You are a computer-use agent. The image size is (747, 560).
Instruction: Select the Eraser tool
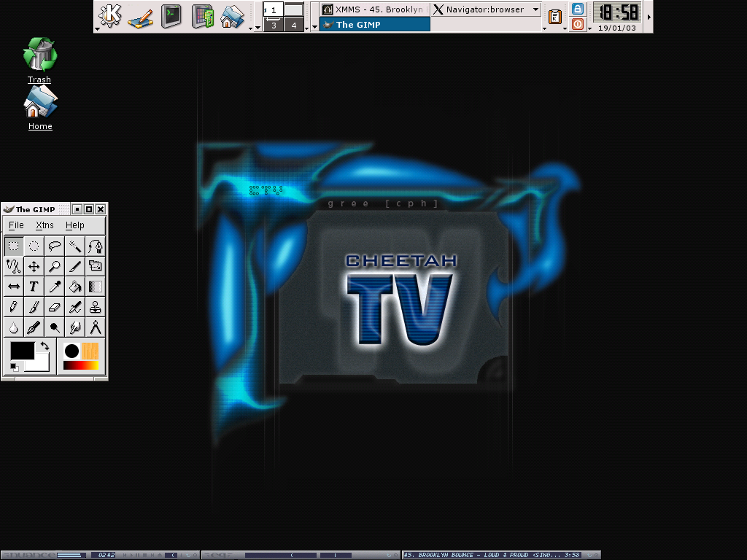54,307
